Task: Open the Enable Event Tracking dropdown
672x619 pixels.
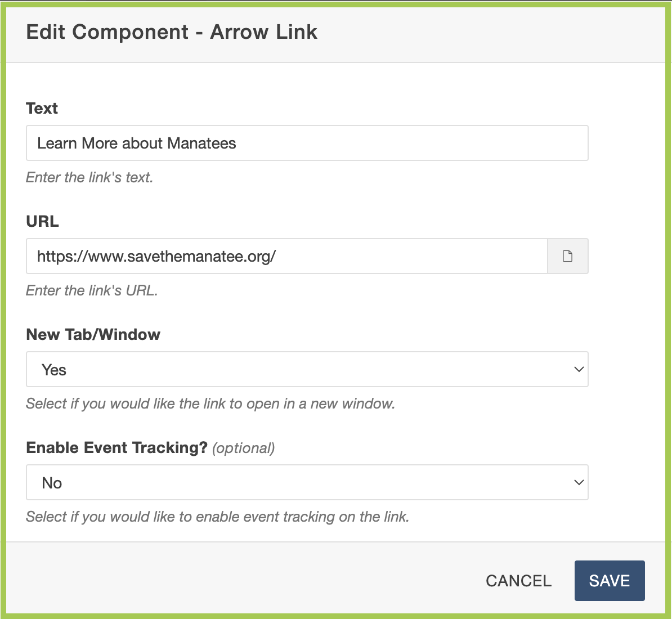Action: (x=307, y=483)
